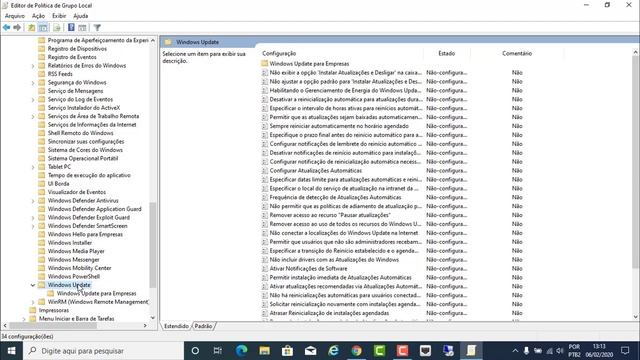Image resolution: width=640 pixels, height=360 pixels.
Task: Open Task View from the taskbar
Action: click(218, 351)
